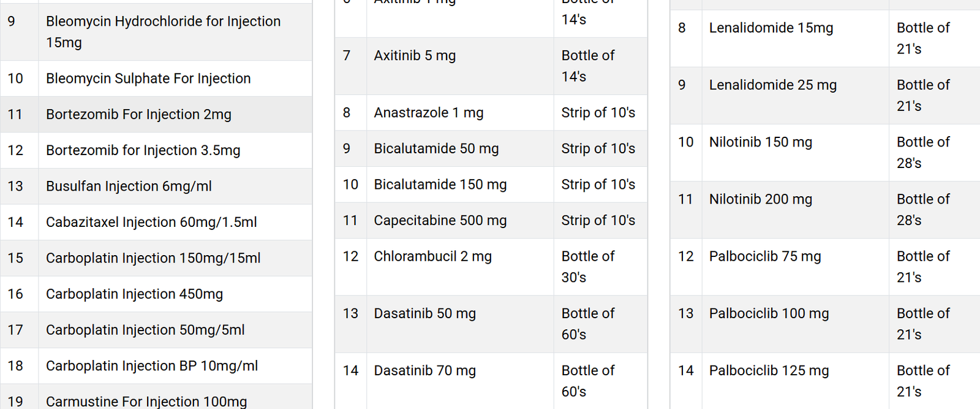The height and width of the screenshot is (409, 980).
Task: Select Cabazitaxel Injection 60mg/1.5ml row
Action: pyautogui.click(x=156, y=222)
